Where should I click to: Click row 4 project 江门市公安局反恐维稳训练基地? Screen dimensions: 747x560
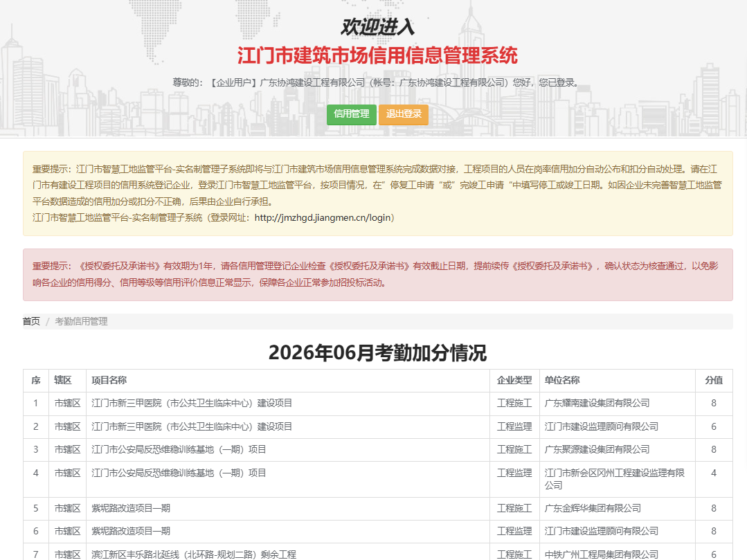pos(179,473)
